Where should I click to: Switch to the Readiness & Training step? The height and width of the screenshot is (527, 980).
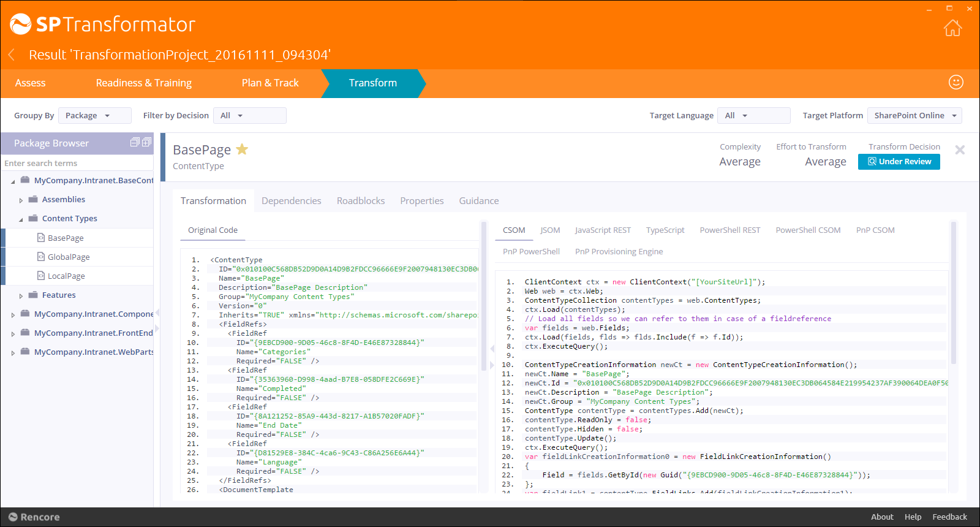(144, 83)
